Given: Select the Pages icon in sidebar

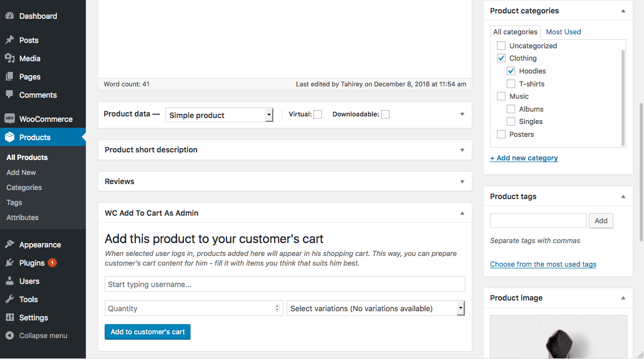Looking at the screenshot, I should (x=10, y=77).
